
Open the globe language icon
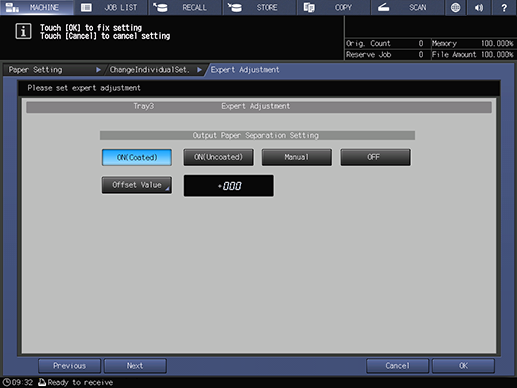click(455, 7)
